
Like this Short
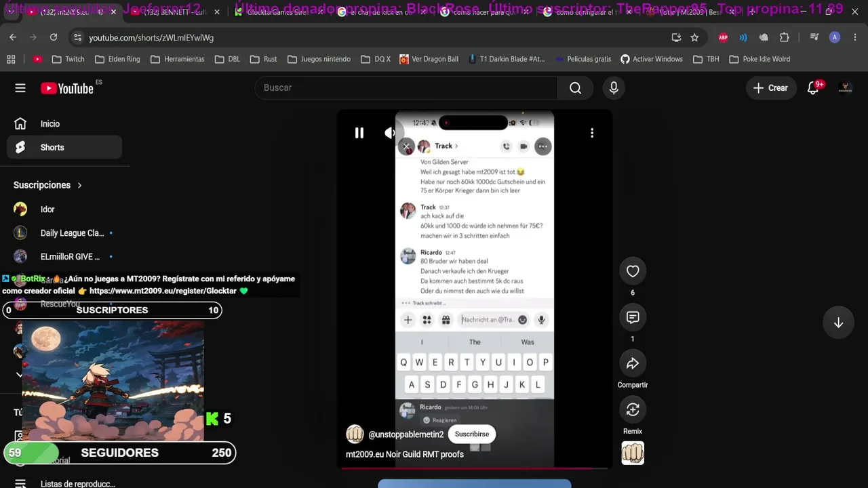point(633,271)
